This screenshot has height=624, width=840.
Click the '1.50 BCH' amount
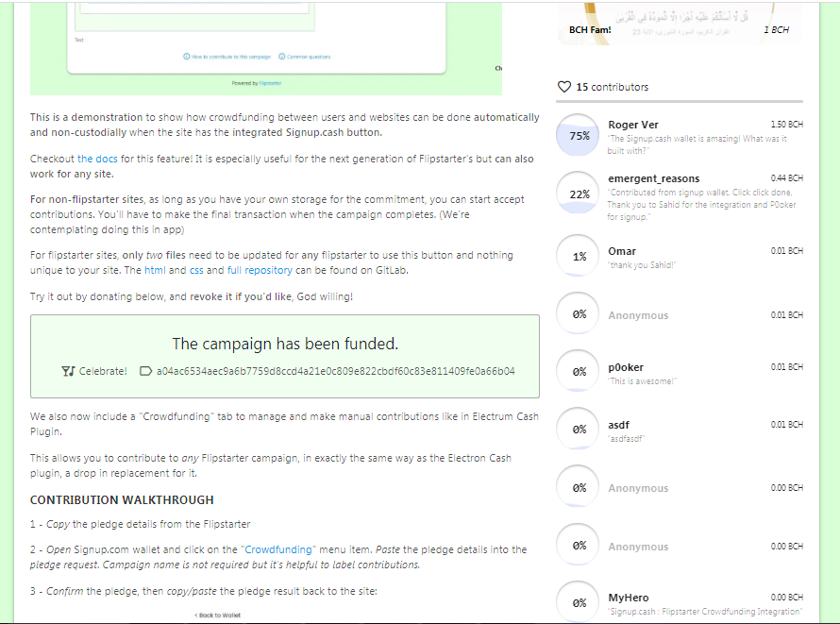click(x=786, y=125)
